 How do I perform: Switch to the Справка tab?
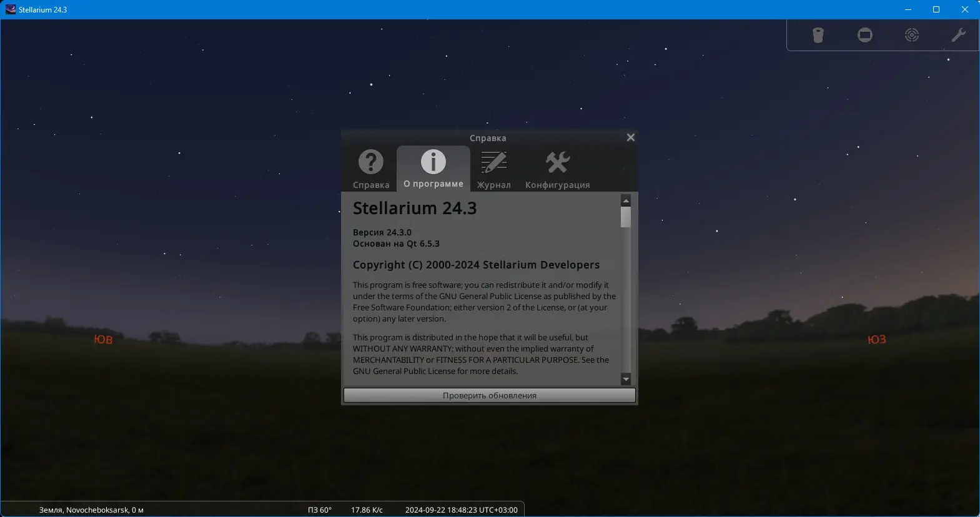tap(371, 169)
